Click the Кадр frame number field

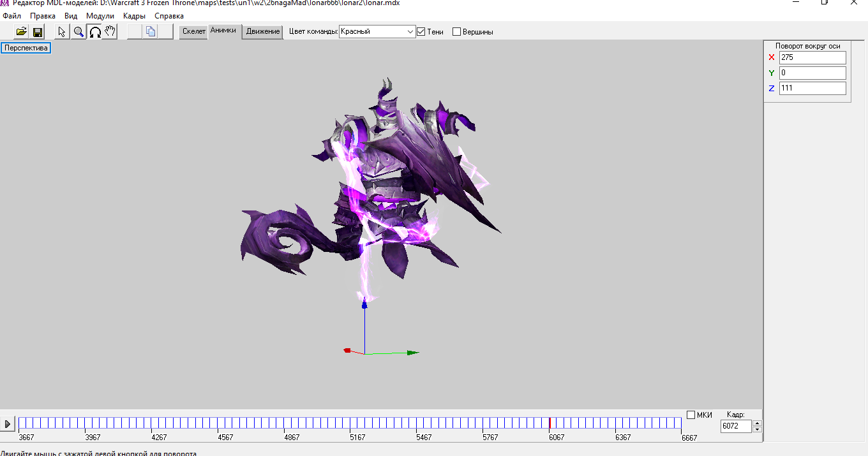point(737,426)
